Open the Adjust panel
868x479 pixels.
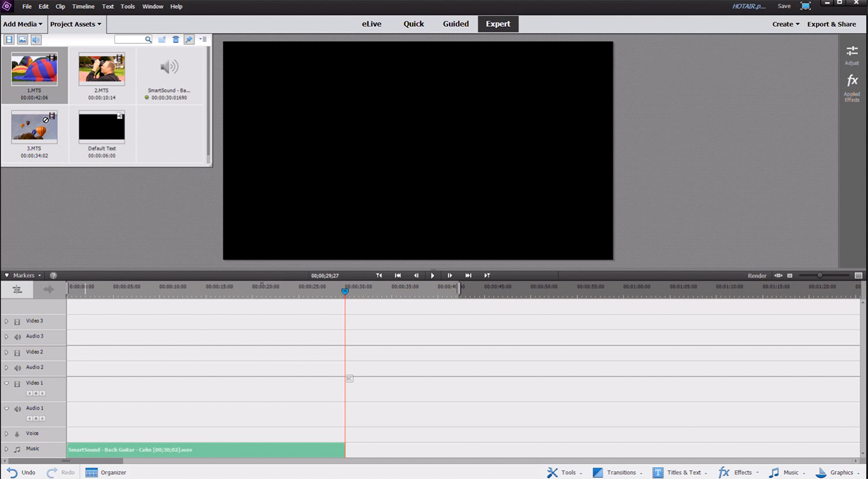coord(852,54)
